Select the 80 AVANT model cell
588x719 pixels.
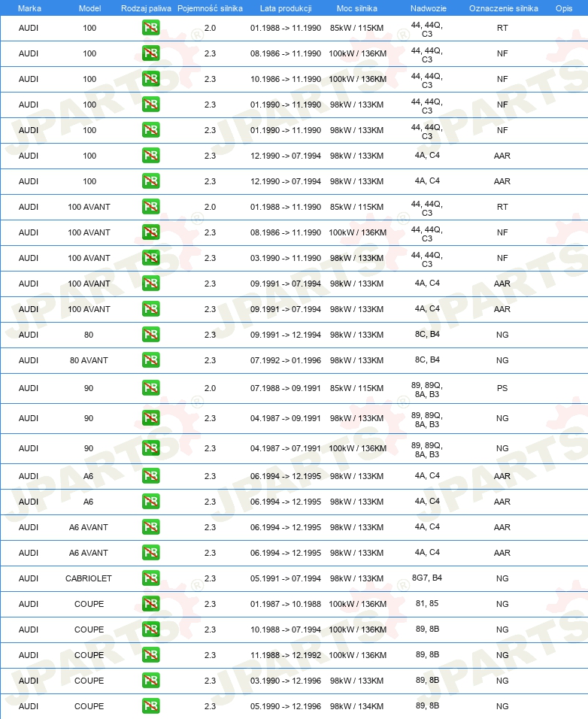tap(89, 360)
